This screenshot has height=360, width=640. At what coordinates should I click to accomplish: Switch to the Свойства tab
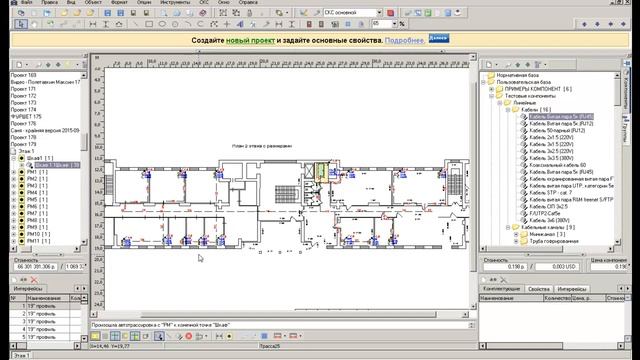coord(539,289)
